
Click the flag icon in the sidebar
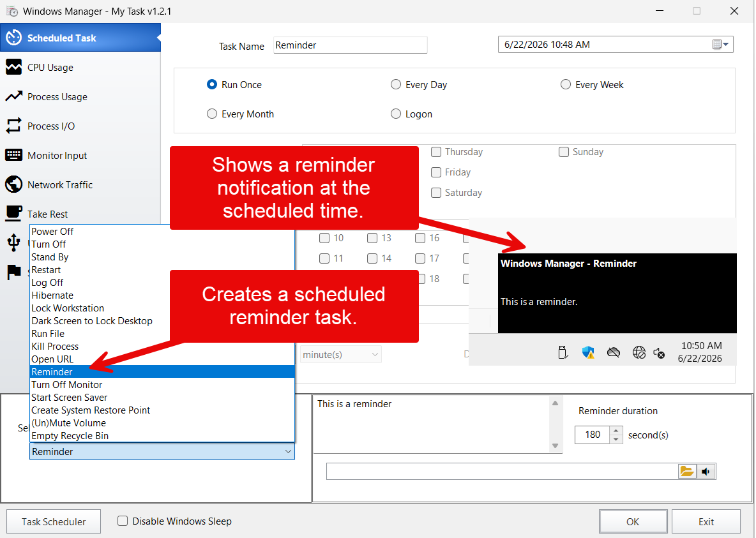[14, 272]
